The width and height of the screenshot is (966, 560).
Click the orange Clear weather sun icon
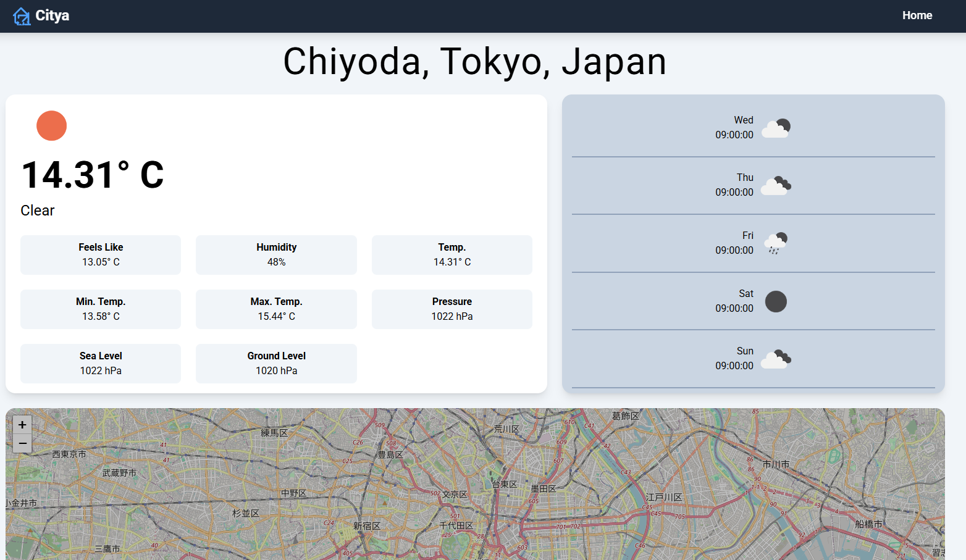tap(51, 125)
